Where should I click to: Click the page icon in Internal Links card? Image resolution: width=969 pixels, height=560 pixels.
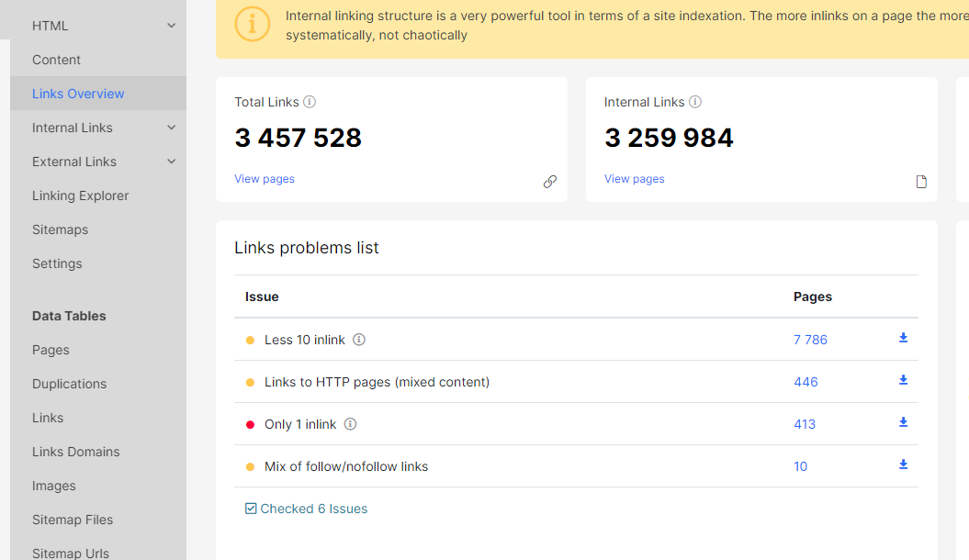[921, 182]
